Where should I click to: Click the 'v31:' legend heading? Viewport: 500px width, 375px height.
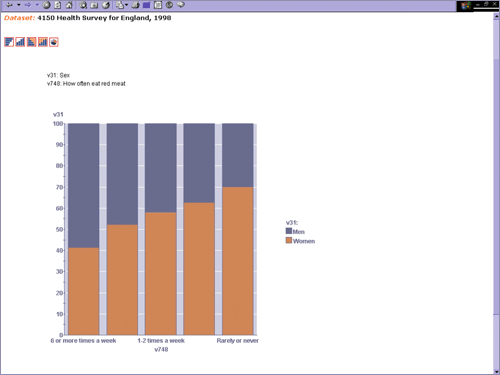[292, 223]
